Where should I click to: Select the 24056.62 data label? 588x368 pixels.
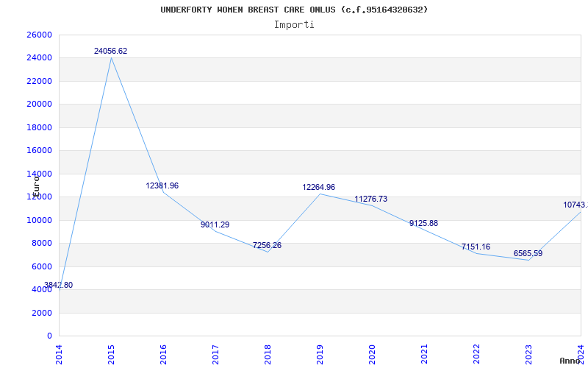point(111,51)
